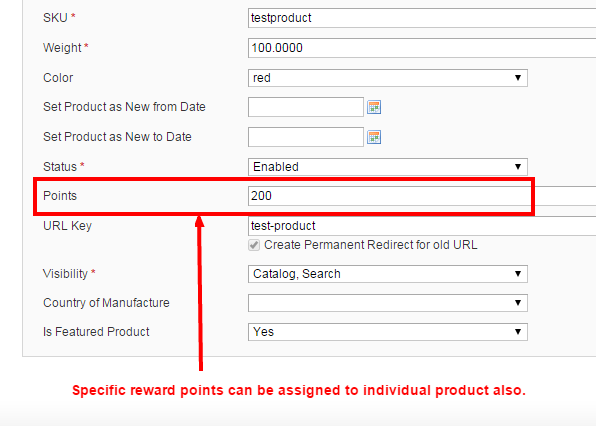Click the New to Date text box

(306, 137)
